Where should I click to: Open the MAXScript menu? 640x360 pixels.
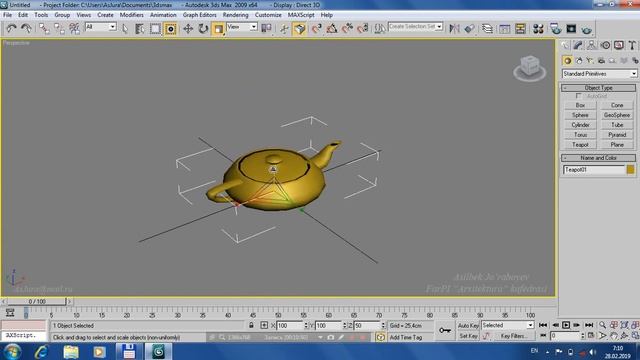coord(301,15)
